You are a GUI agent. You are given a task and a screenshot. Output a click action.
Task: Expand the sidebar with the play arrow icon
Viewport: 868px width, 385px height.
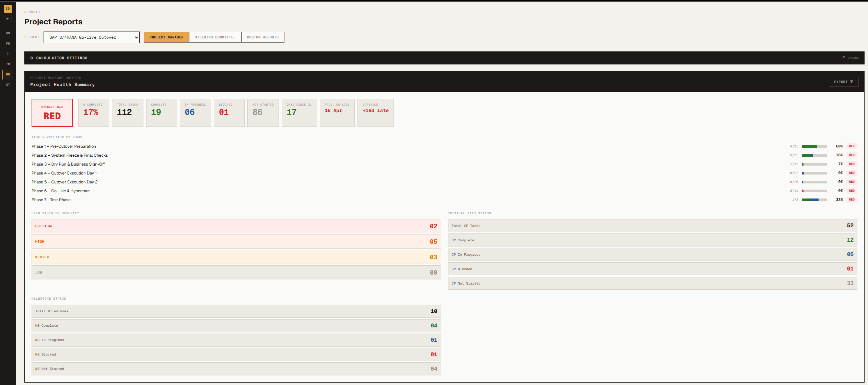coord(8,19)
